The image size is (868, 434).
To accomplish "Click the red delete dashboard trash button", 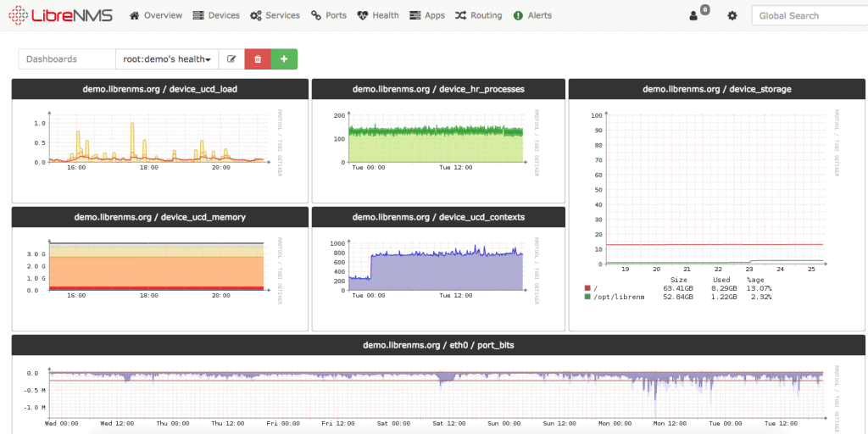I will click(258, 59).
